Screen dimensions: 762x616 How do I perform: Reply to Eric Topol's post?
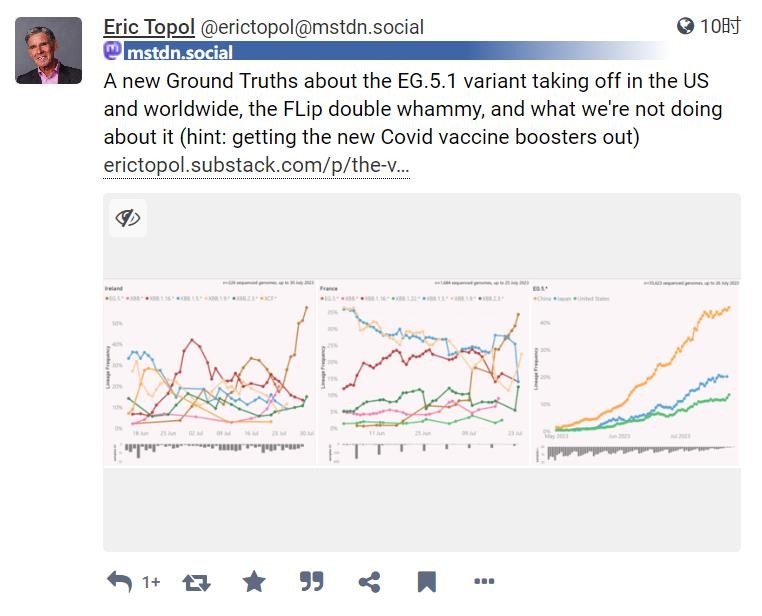click(119, 581)
